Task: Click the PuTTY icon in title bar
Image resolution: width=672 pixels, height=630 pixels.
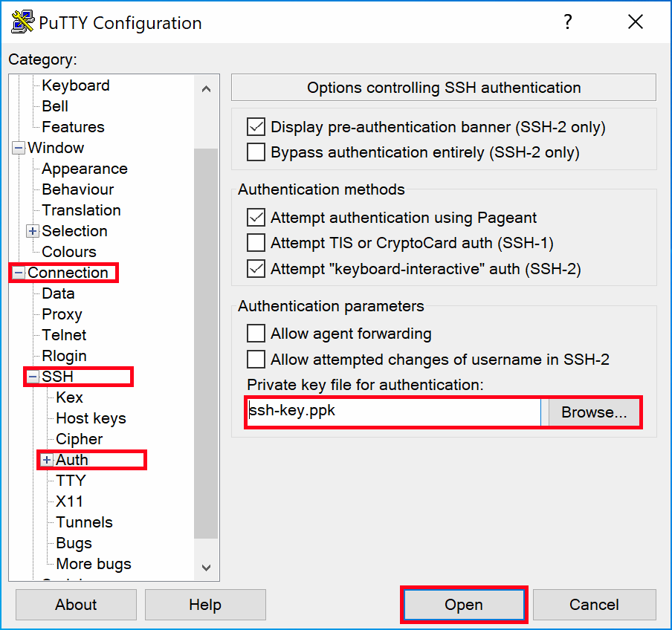Action: point(23,22)
